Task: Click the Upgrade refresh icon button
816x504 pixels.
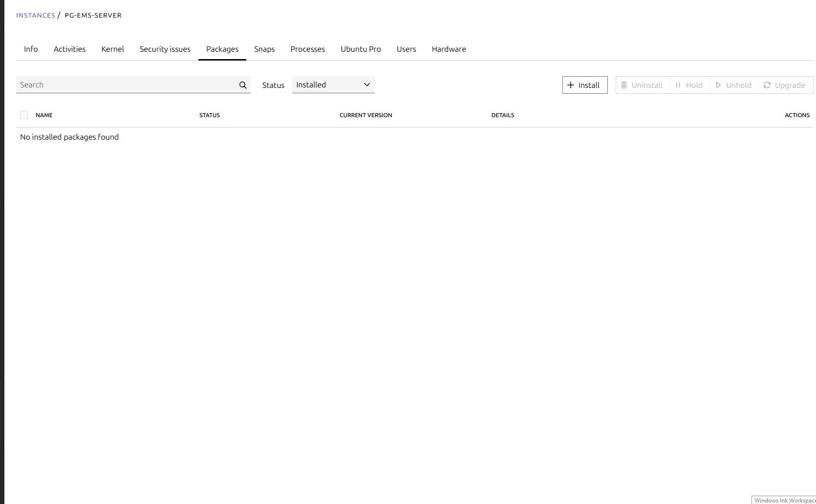Action: coord(785,85)
